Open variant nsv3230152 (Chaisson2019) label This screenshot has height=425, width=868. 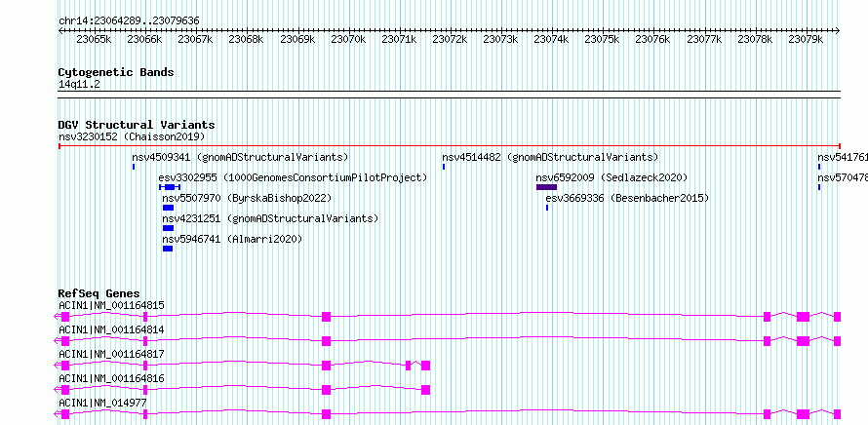pos(132,136)
